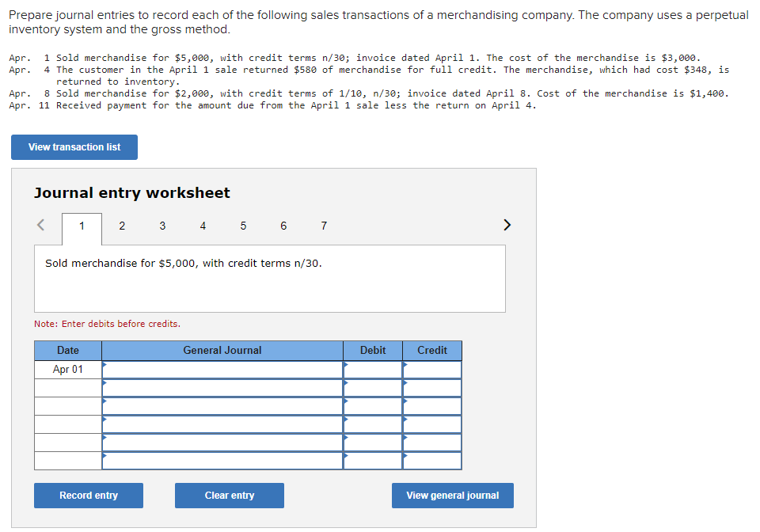Screen dimensions: 760x532
Task: Click the Debit field in fifth row
Action: point(373,443)
